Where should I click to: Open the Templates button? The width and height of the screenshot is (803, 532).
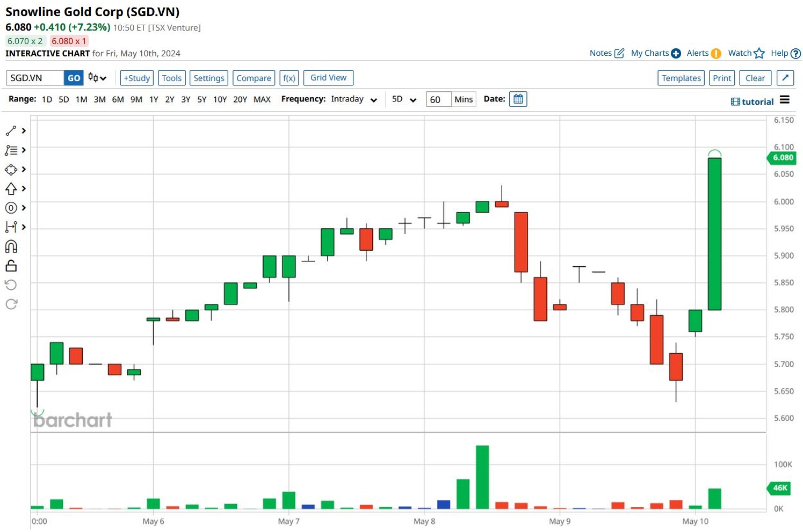[x=681, y=78]
